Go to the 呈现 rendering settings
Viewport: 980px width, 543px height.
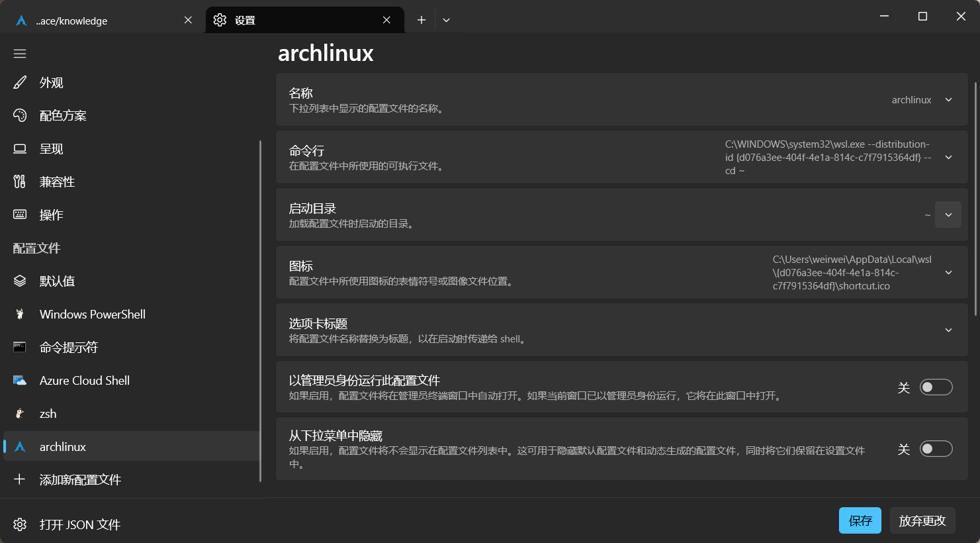[x=52, y=149]
